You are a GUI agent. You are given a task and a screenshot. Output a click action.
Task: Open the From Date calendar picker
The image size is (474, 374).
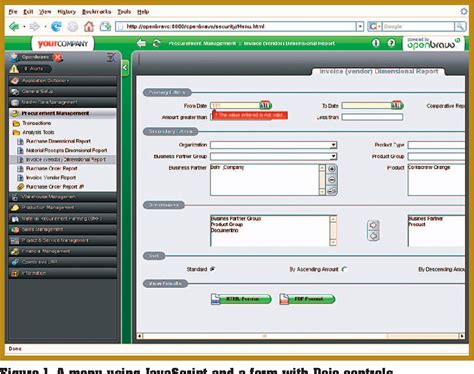[x=266, y=105]
